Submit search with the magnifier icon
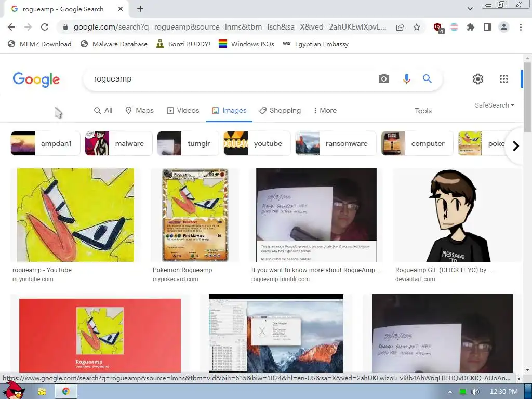The image size is (532, 399). (427, 79)
